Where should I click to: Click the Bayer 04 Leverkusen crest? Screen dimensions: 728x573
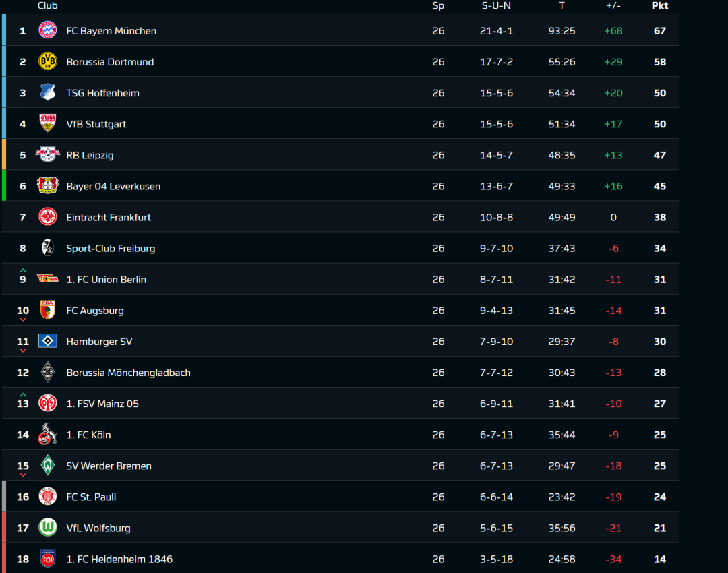[48, 185]
